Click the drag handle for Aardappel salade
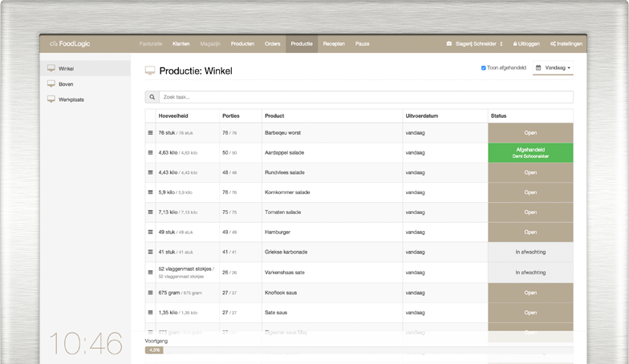Screen dimensions: 629x364 coord(151,152)
